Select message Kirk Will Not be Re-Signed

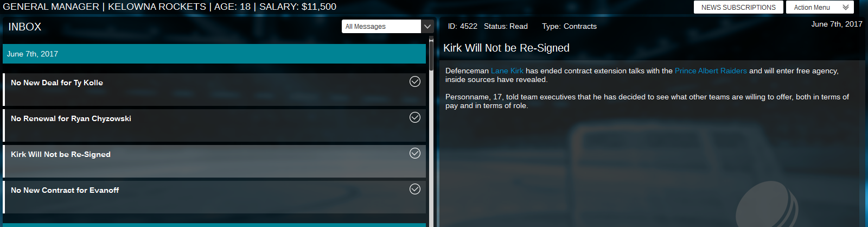[214, 161]
